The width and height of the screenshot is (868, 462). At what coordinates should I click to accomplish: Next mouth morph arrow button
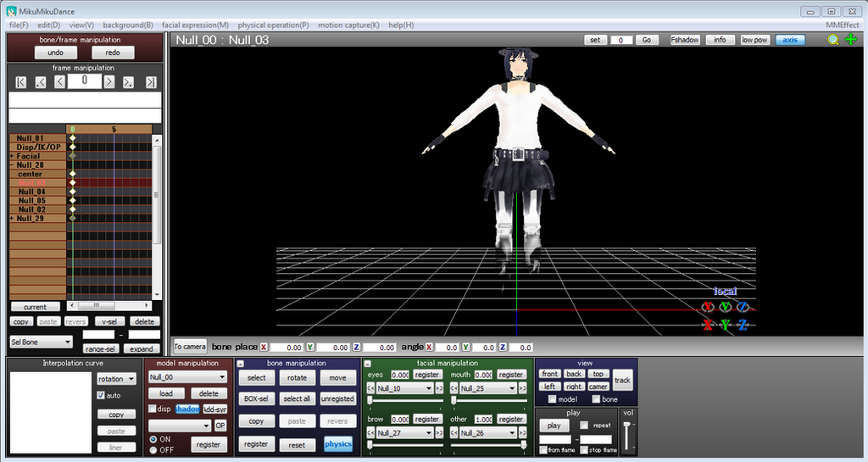click(x=522, y=388)
